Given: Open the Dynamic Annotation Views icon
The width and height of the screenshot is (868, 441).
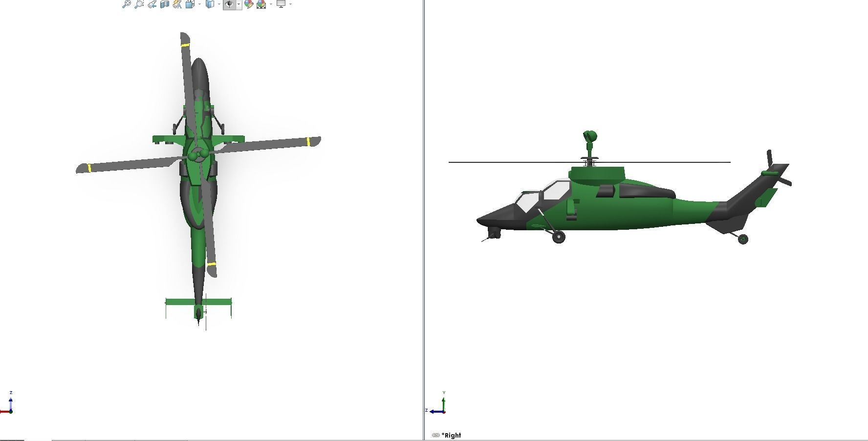Looking at the screenshot, I should click(x=177, y=4).
